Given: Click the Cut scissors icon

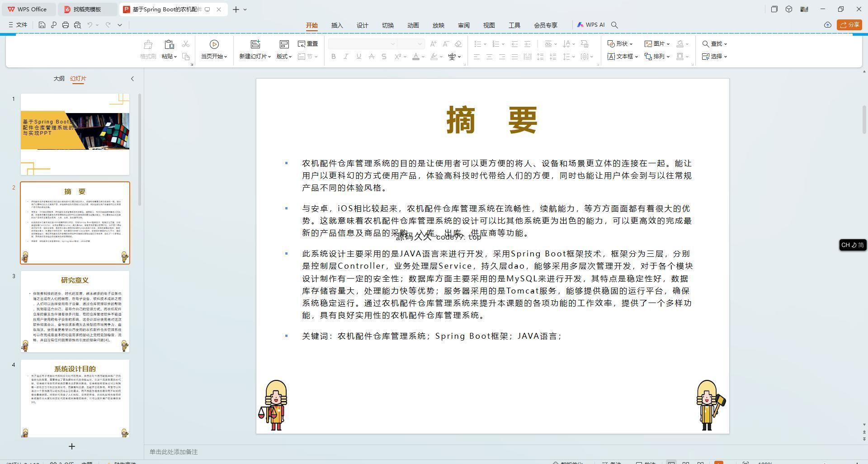Looking at the screenshot, I should pos(186,44).
